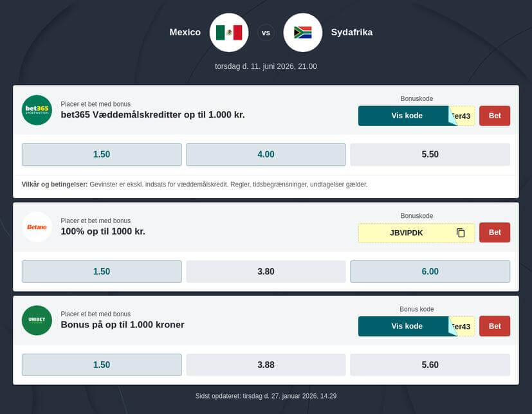Viewport: 532px width, 414px height.
Task: Select the 3.88 draw odds at Unibet
Action: [265, 364]
